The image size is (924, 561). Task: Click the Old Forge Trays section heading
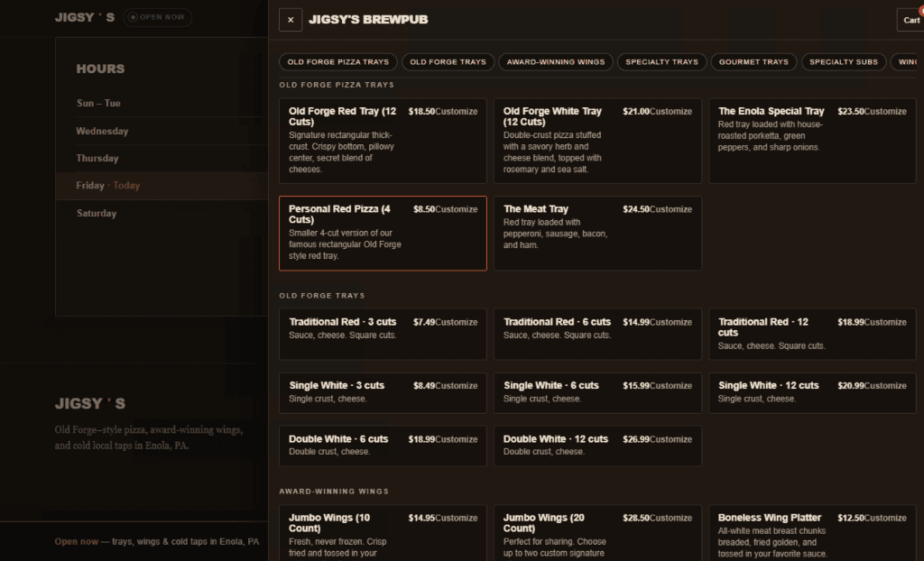[322, 296]
